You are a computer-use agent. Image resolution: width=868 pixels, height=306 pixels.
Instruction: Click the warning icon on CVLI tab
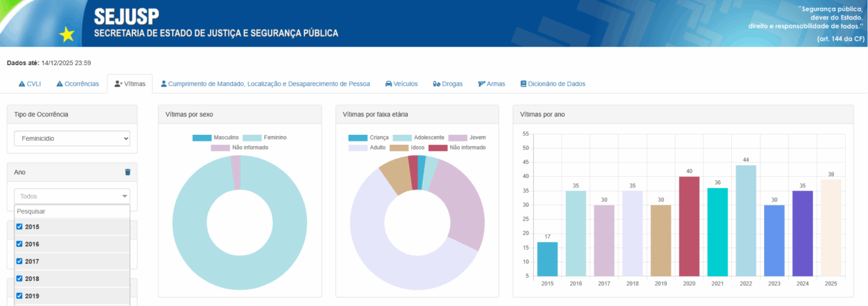point(22,84)
